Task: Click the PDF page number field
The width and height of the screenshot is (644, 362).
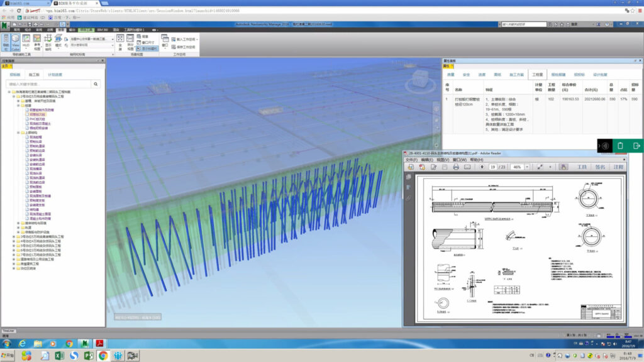Action: pos(494,167)
